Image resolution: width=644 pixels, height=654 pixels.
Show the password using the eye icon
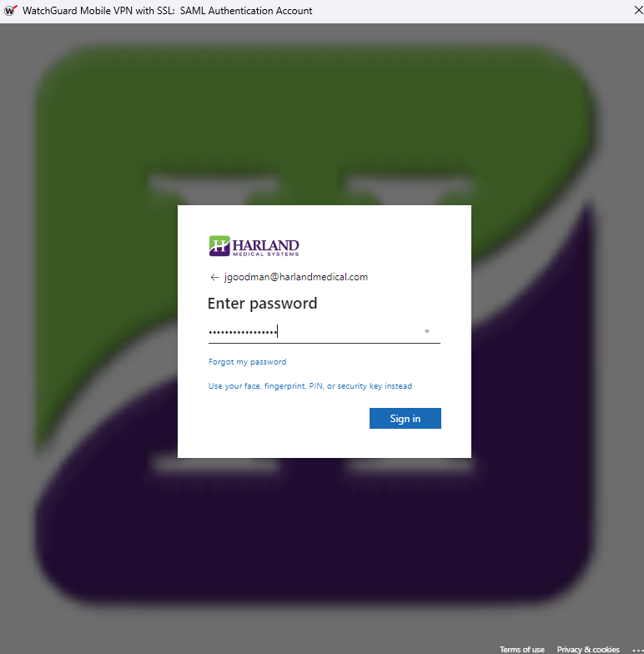coord(427,331)
